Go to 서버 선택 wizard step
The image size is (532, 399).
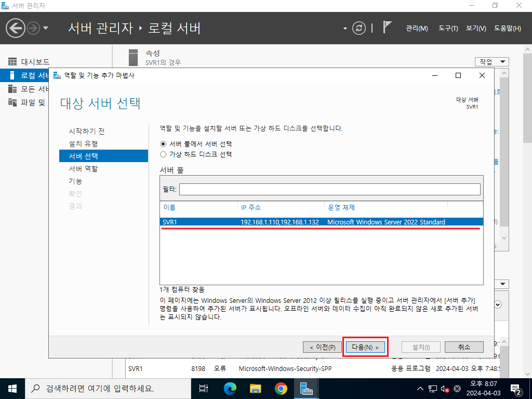tap(103, 156)
